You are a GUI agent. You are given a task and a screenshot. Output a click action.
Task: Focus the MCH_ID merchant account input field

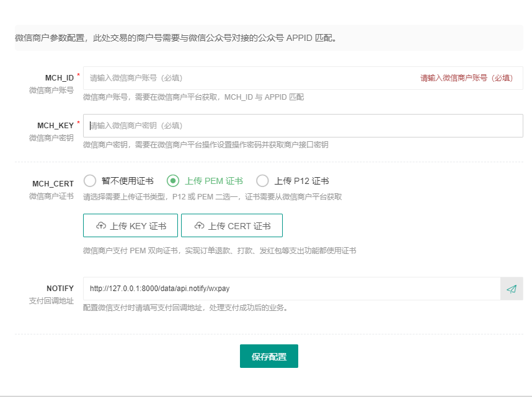coord(303,78)
